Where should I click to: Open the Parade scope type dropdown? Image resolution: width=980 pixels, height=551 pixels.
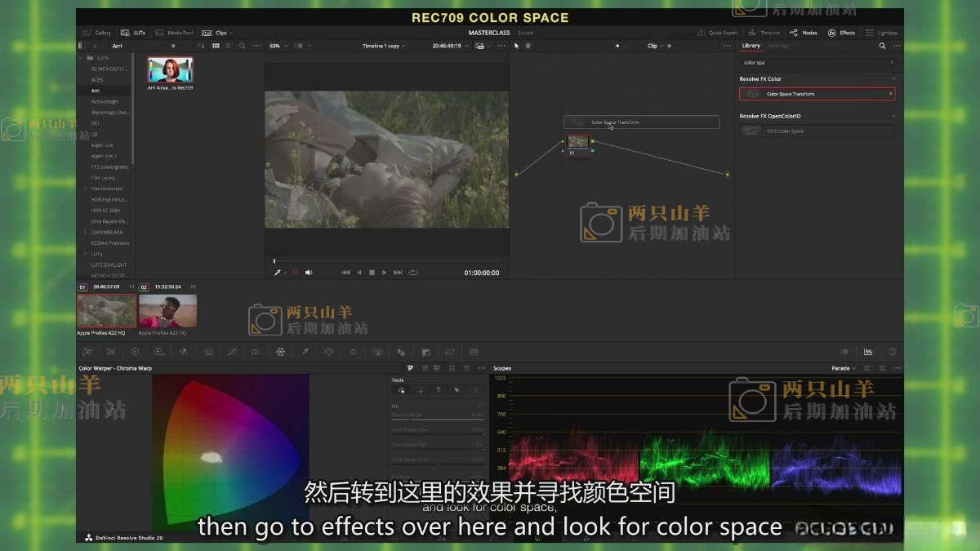coord(843,368)
